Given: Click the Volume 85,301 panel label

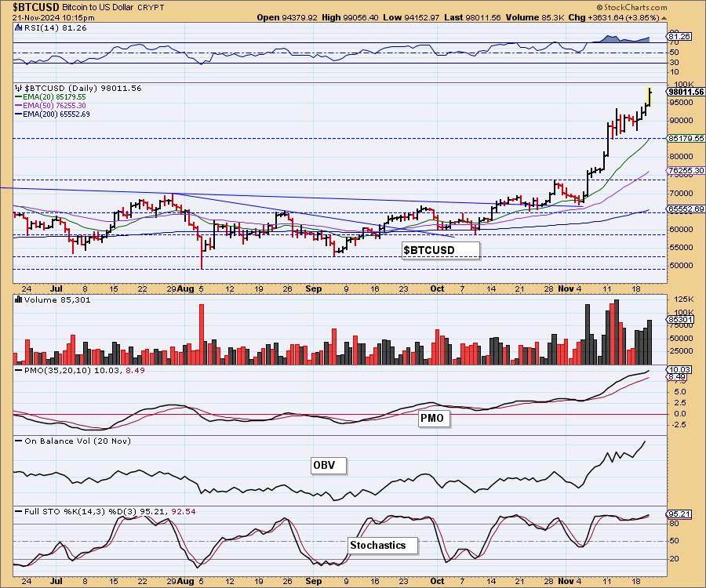Looking at the screenshot, I should click(57, 300).
